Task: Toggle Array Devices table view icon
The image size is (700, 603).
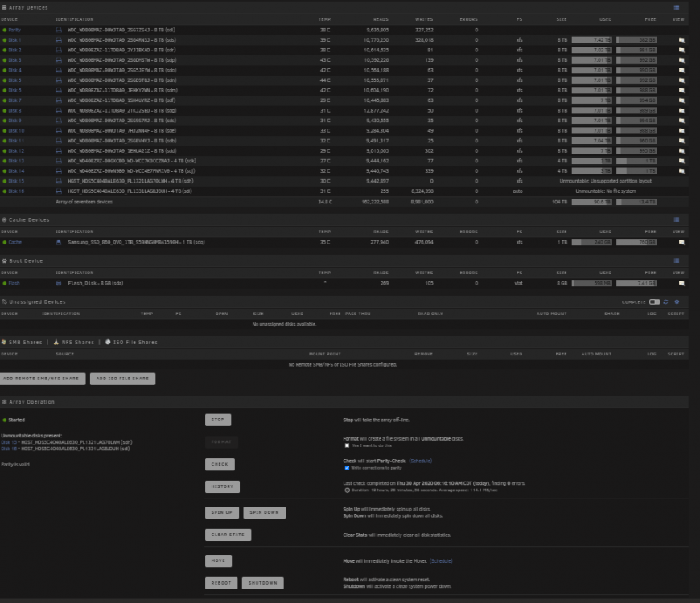Action: [677, 7]
